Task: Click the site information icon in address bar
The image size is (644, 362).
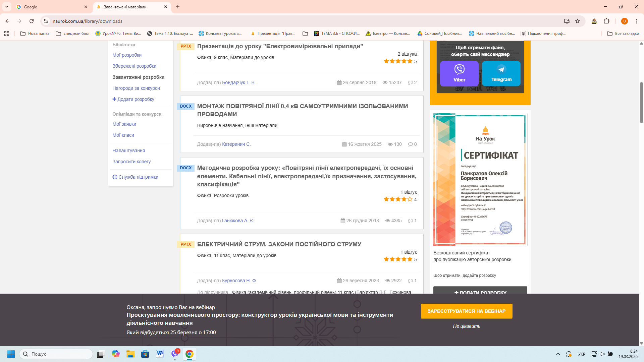Action: [46, 21]
